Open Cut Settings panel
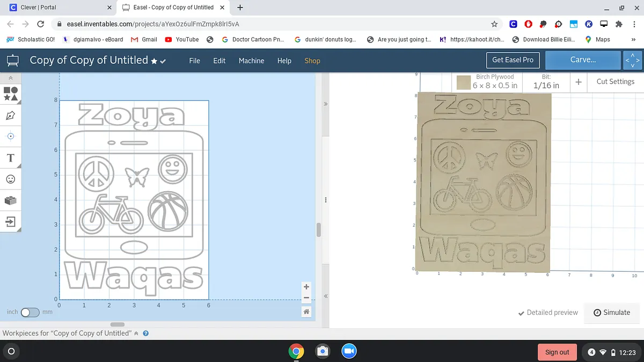This screenshot has height=362, width=644. (615, 82)
